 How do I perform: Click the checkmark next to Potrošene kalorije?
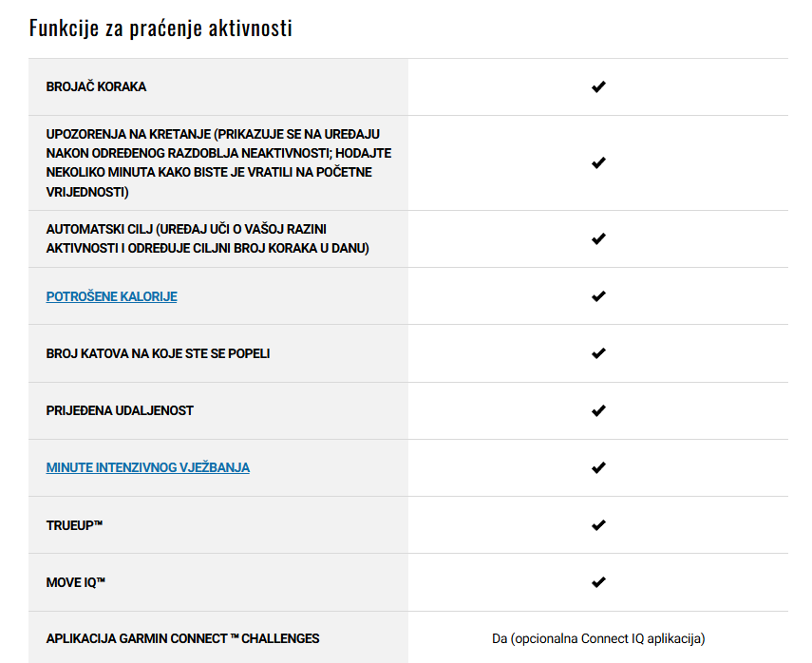click(x=598, y=296)
